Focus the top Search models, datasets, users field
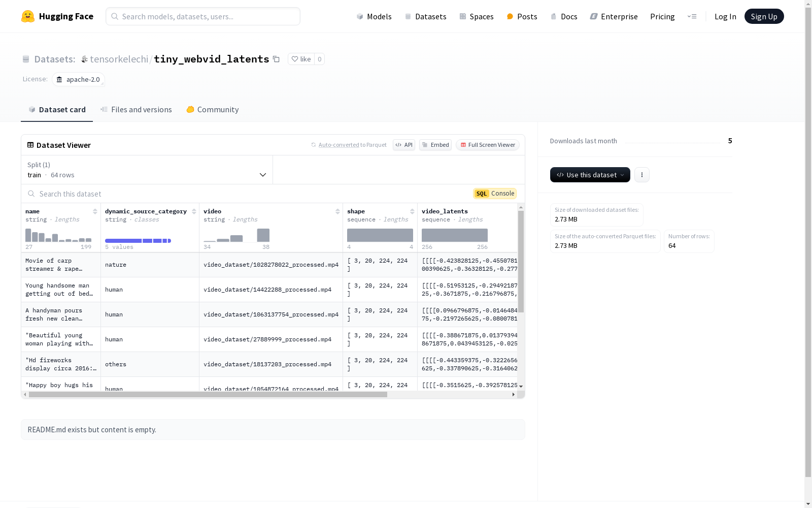812x508 pixels. [x=203, y=16]
